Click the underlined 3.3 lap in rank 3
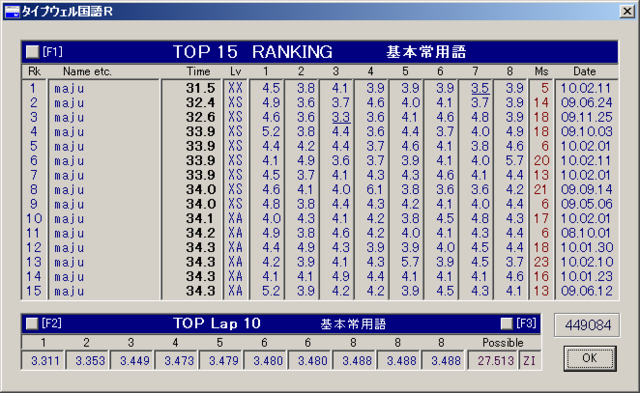The image size is (640, 393). [341, 117]
